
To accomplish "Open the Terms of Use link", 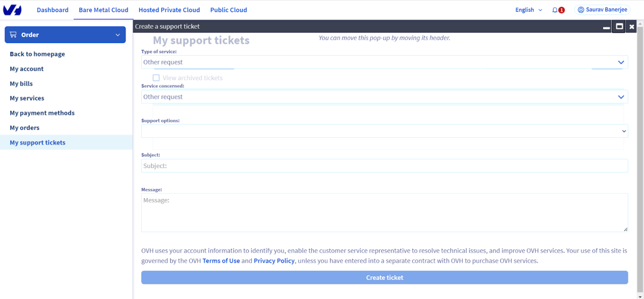I will (221, 260).
